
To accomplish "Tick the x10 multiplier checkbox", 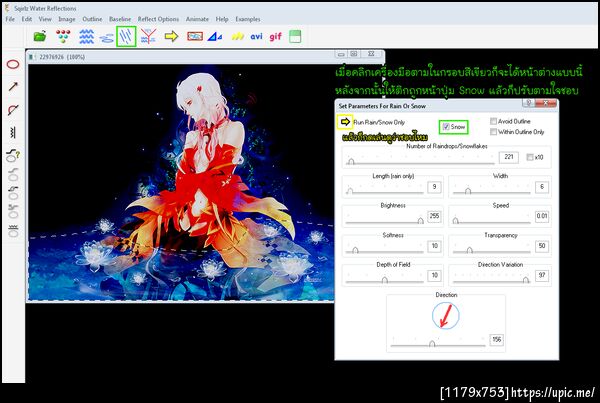I will click(530, 157).
